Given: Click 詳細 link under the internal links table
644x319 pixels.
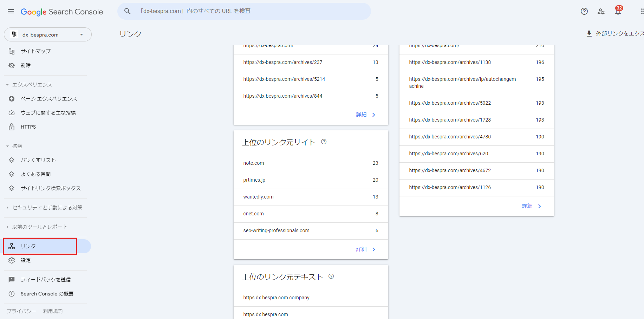Looking at the screenshot, I should 531,206.
